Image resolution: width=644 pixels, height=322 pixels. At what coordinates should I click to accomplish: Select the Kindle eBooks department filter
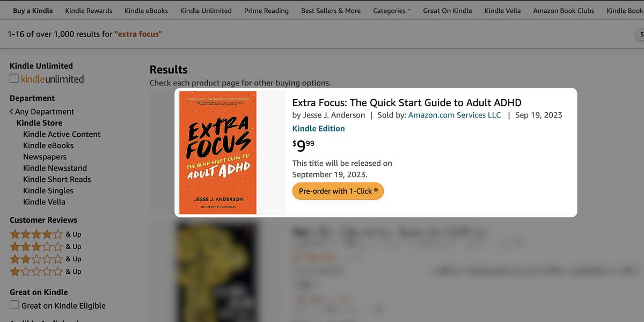click(48, 145)
